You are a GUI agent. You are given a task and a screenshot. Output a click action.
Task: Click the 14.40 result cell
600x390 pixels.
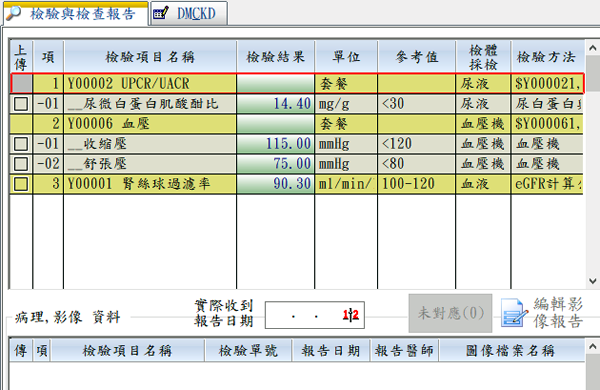click(276, 104)
